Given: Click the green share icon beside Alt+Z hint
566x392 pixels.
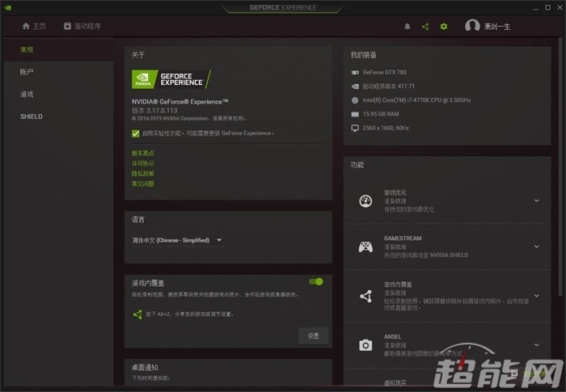Looking at the screenshot, I should coord(137,314).
